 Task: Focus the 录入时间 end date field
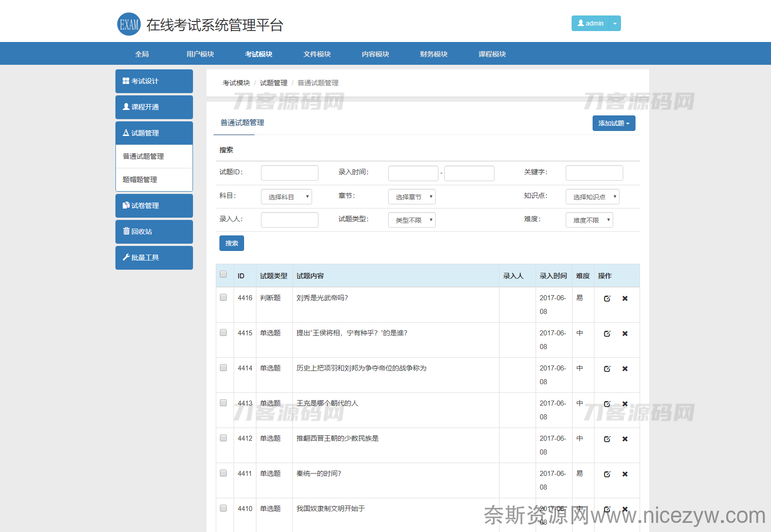[469, 173]
